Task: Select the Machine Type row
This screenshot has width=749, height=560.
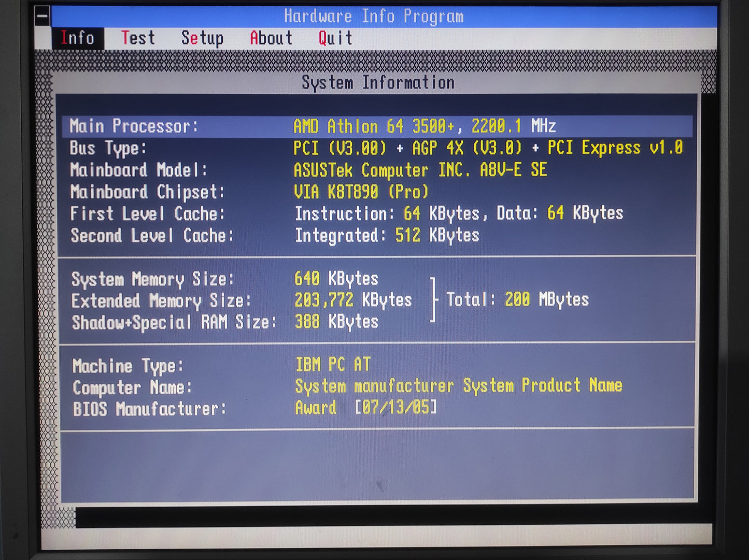Action: (222, 366)
